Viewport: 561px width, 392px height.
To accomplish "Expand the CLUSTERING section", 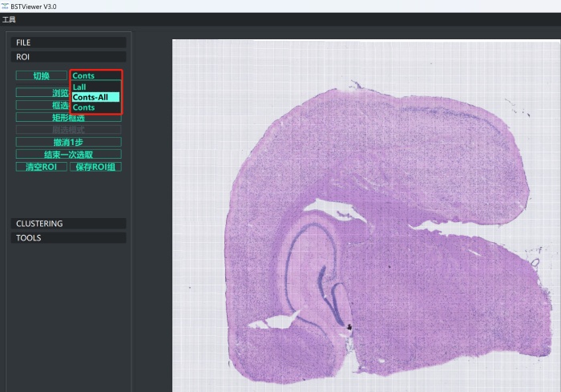I will (69, 224).
